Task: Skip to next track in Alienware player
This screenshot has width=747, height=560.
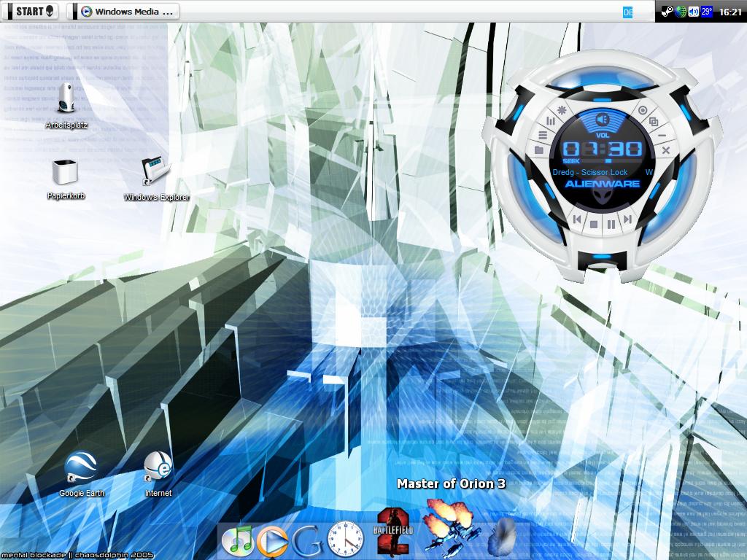Action: [627, 219]
